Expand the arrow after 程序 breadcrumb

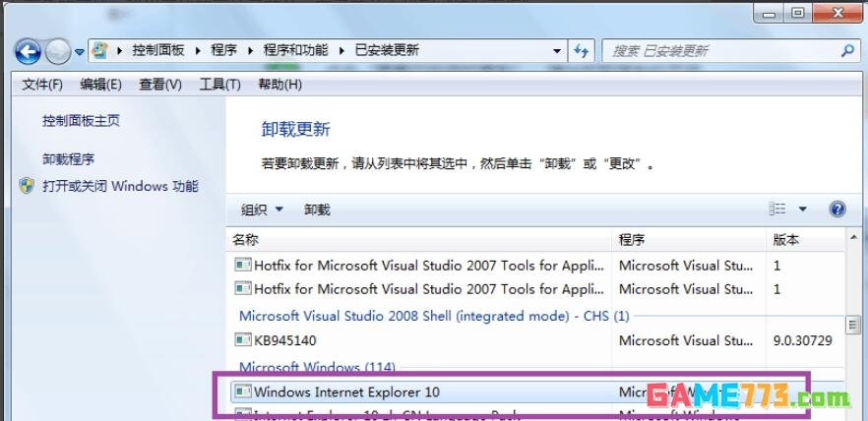point(250,51)
